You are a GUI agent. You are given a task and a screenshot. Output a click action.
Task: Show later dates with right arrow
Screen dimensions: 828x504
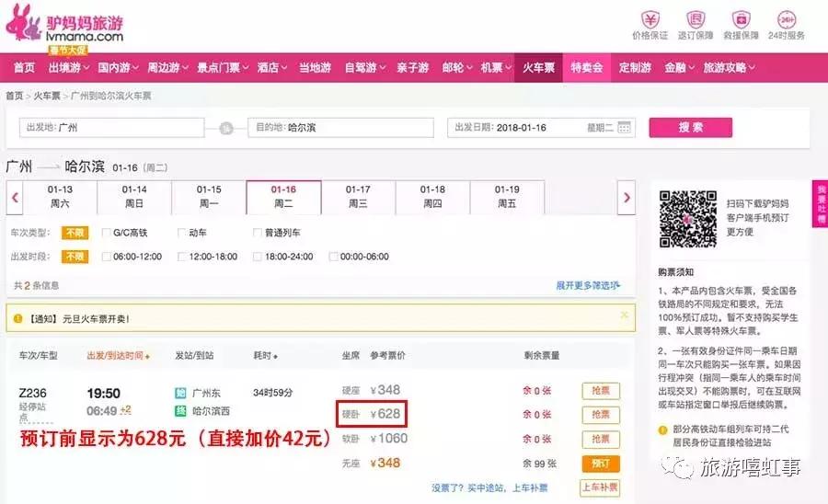coord(627,198)
